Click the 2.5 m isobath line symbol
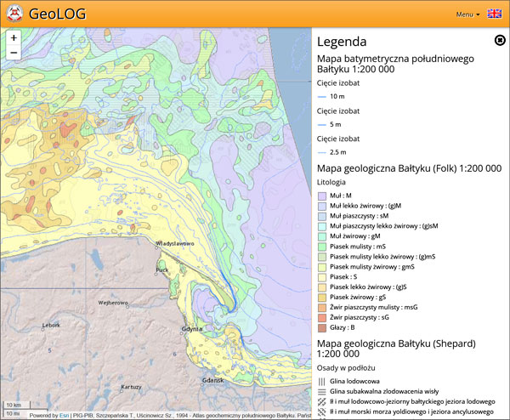Viewport: 510px width, 420px height. tap(321, 152)
